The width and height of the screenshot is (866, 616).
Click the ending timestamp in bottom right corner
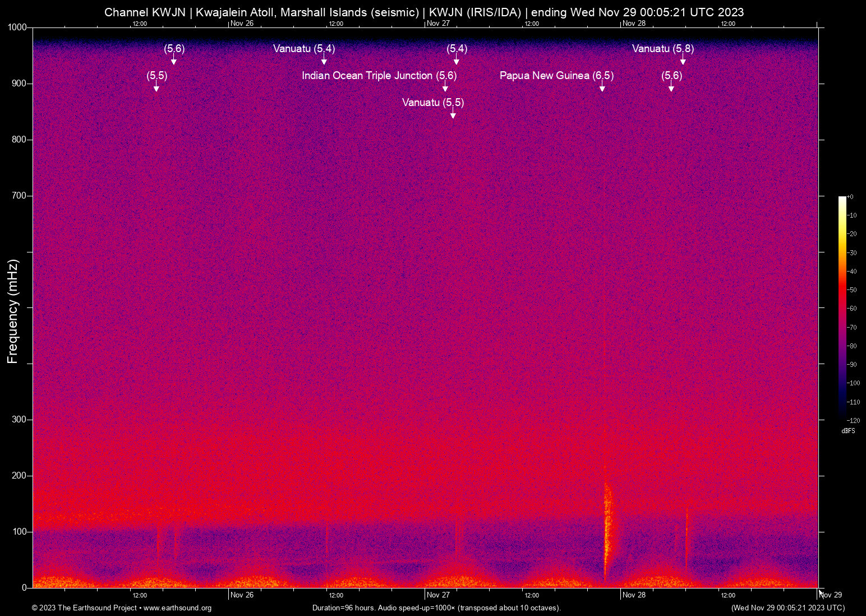(x=787, y=608)
